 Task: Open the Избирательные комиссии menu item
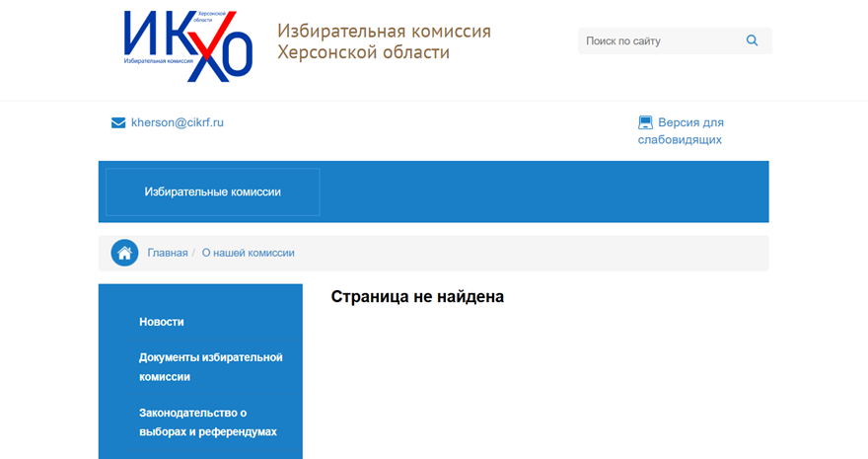click(x=213, y=192)
